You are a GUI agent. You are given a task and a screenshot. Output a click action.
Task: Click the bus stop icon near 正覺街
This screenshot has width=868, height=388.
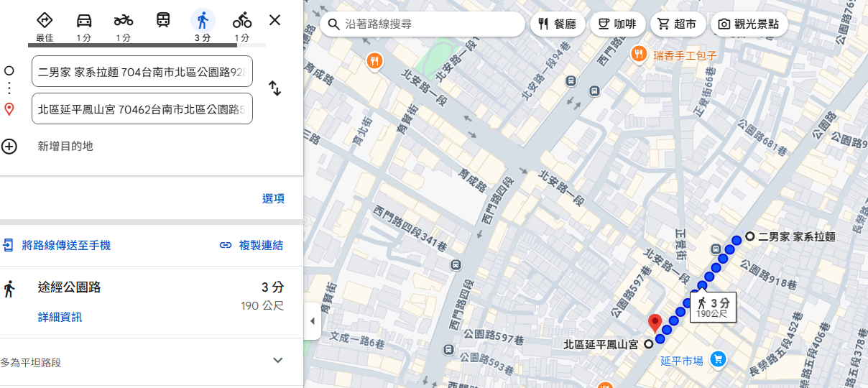(715, 249)
